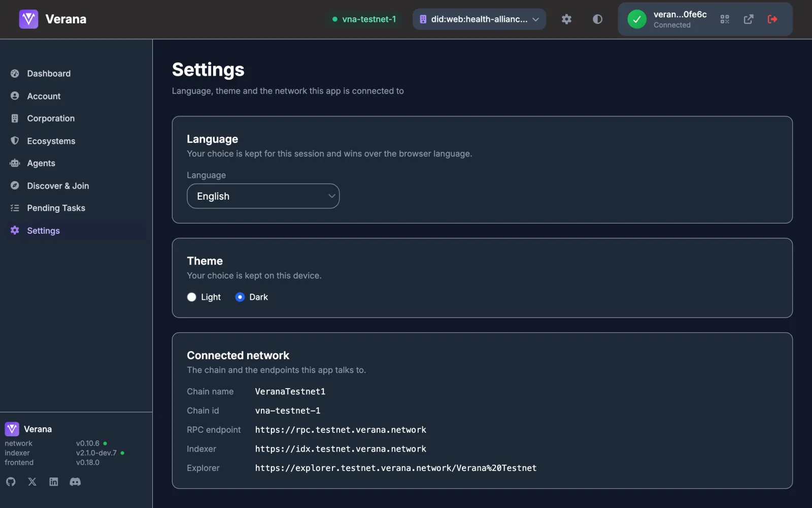
Task: Click the Agents robot icon in the sidebar
Action: click(15, 163)
